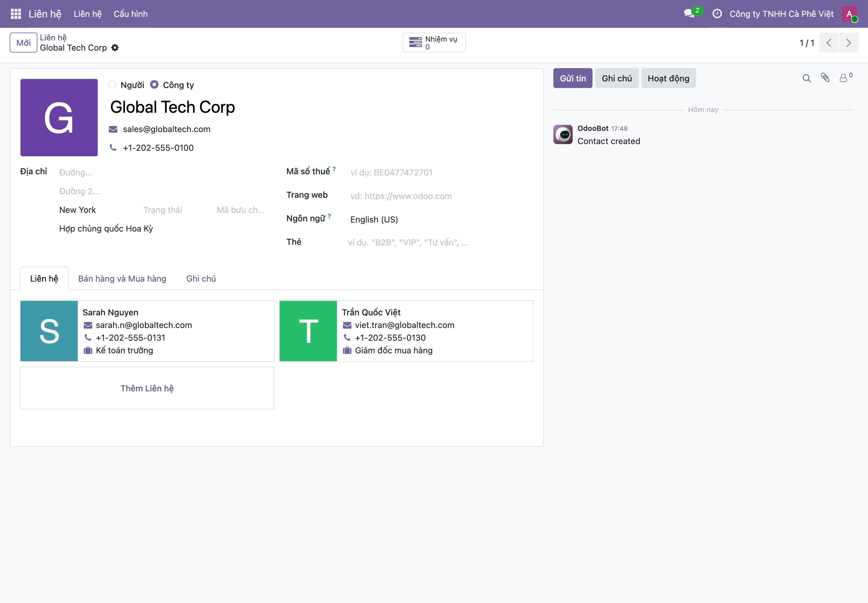Viewport: 868px width, 603px height.
Task: Open the apps grid menu icon
Action: point(16,14)
